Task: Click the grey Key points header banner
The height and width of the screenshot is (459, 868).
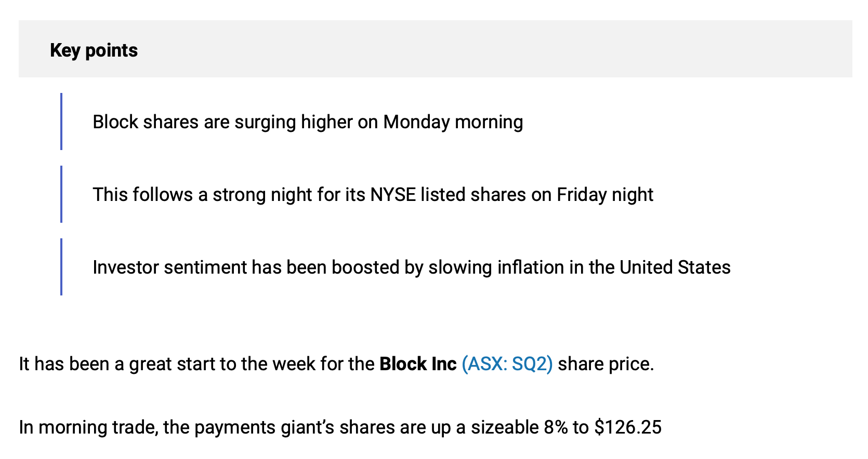Action: click(436, 49)
